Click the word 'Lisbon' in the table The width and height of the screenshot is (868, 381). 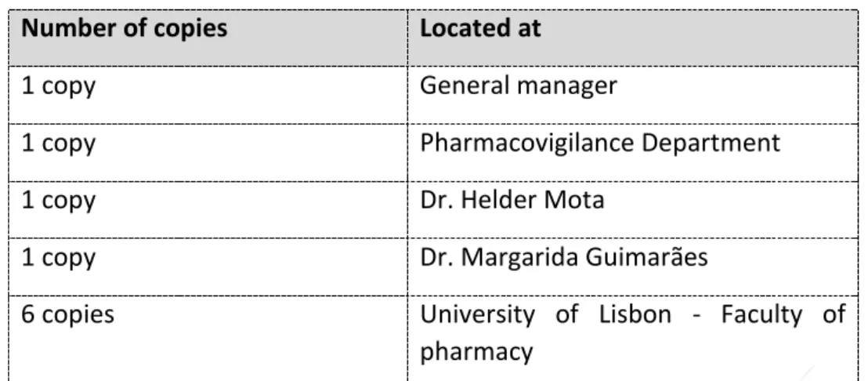[x=635, y=314]
